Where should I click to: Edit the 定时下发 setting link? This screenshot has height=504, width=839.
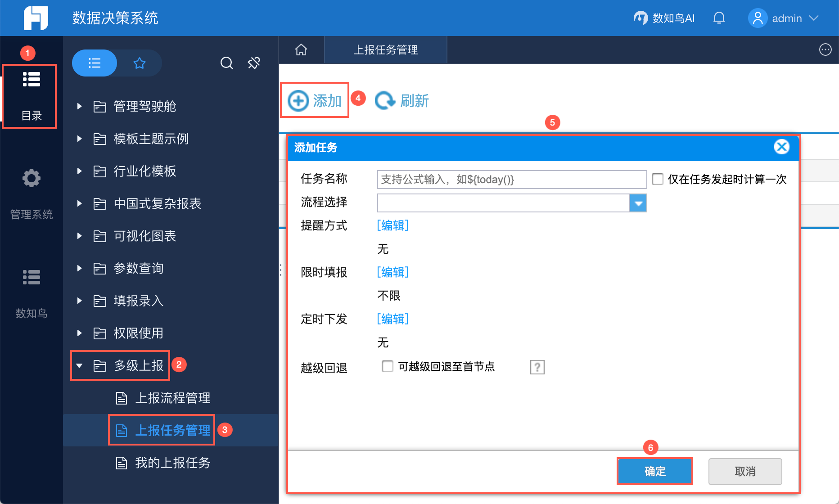point(393,319)
